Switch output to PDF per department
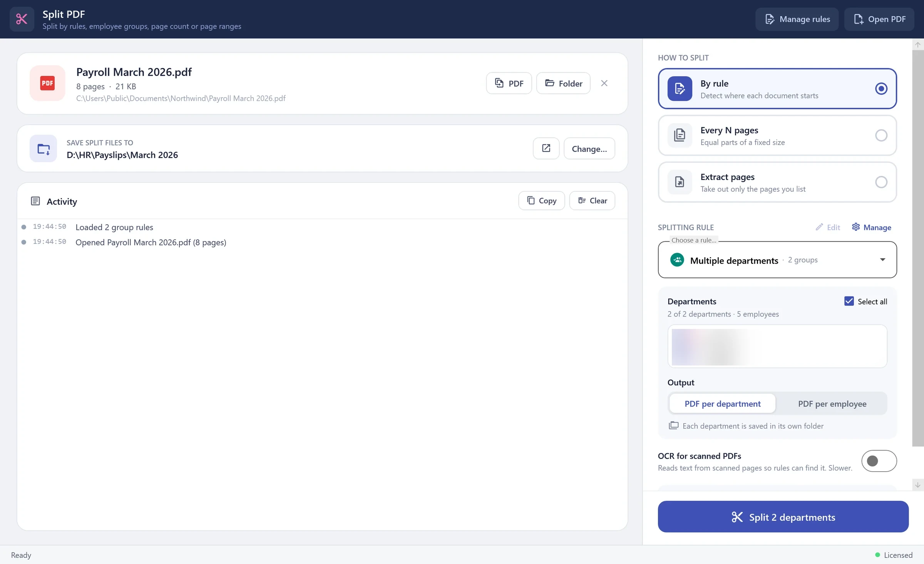Screen dimensions: 924x564 point(722,404)
